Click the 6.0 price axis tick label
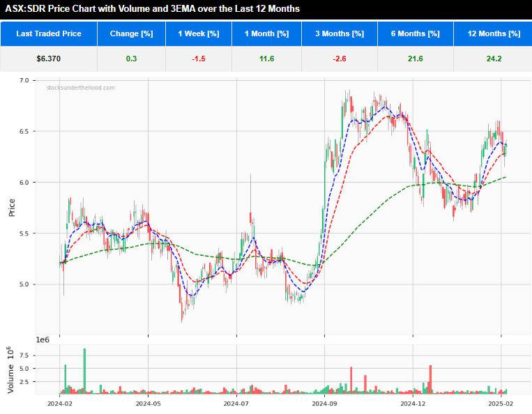The width and height of the screenshot is (532, 414). [24, 183]
